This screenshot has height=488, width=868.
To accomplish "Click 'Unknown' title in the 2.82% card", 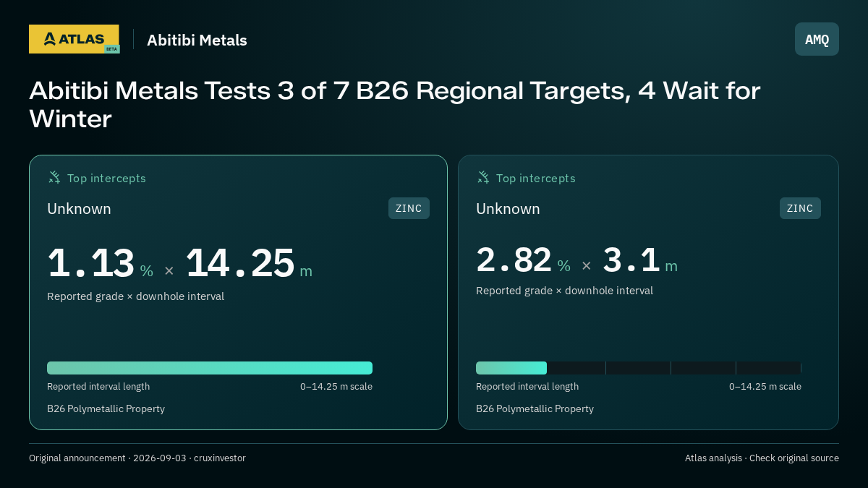I will pyautogui.click(x=508, y=209).
